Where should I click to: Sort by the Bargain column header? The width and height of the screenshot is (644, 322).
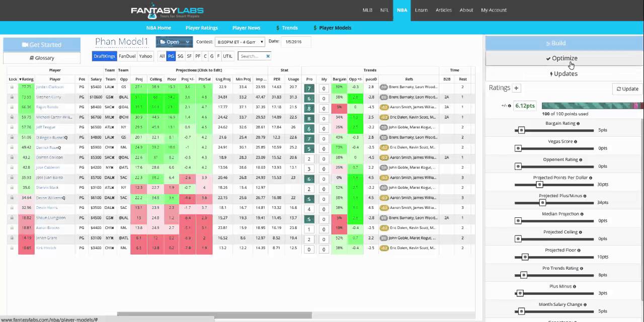340,79
